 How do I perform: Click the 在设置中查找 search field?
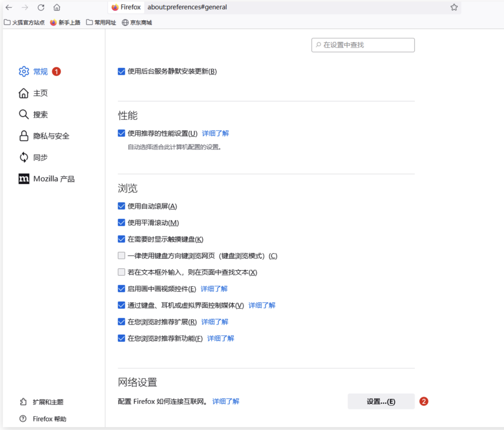(x=363, y=45)
